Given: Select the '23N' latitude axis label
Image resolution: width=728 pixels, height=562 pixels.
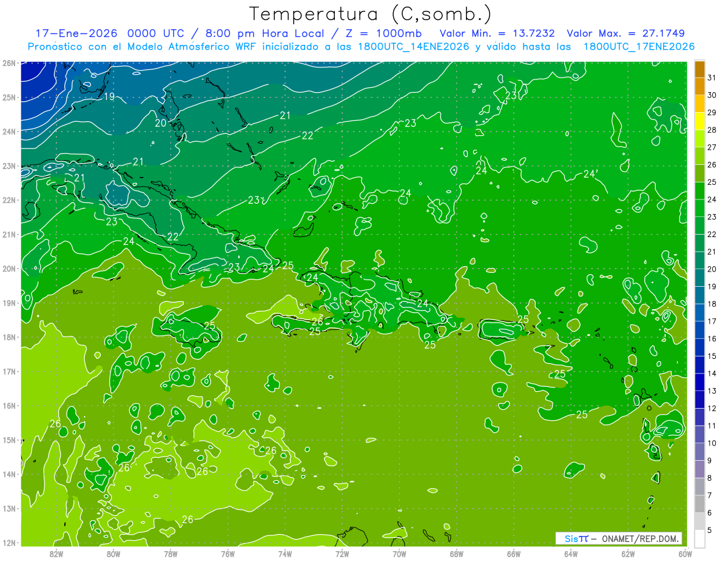Looking at the screenshot, I should 8,166.
